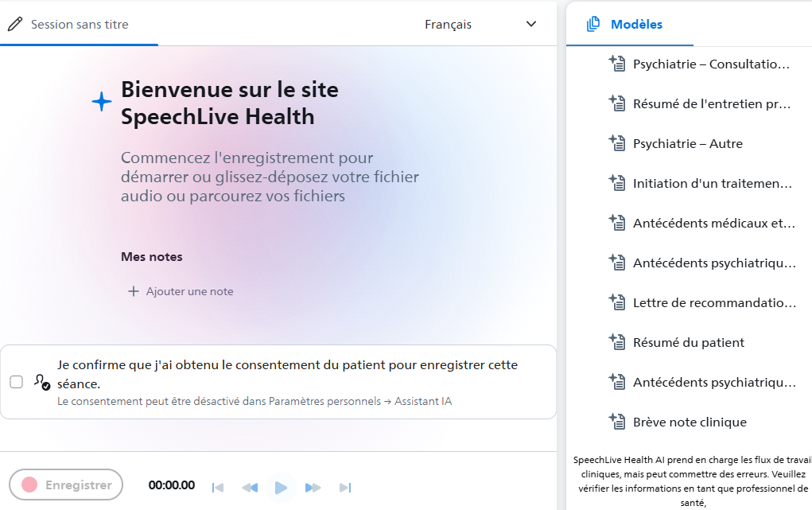Image resolution: width=812 pixels, height=510 pixels.
Task: Click the chevron arrow next to Français
Action: click(530, 25)
